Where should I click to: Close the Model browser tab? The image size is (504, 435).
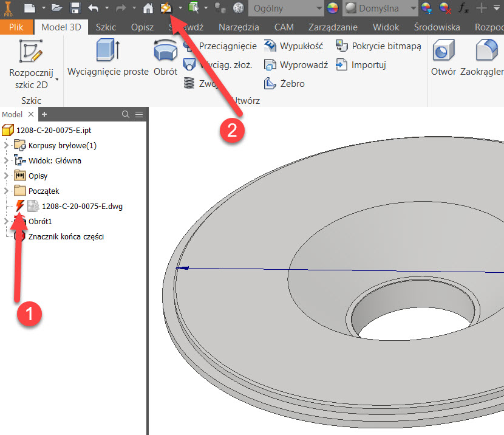pyautogui.click(x=32, y=114)
